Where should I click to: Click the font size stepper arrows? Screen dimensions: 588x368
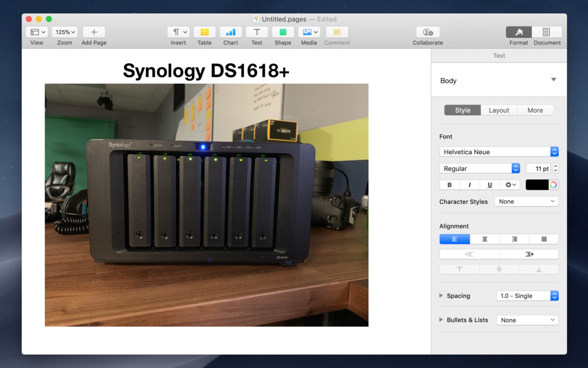pos(555,168)
